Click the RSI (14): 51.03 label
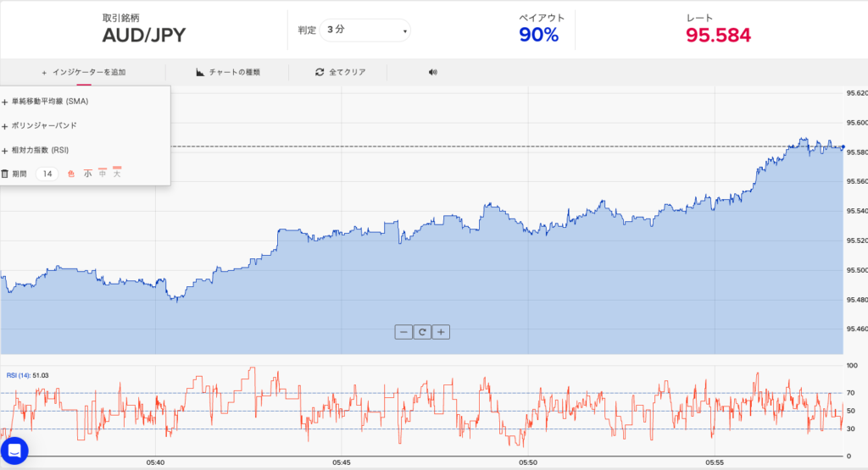 point(28,375)
